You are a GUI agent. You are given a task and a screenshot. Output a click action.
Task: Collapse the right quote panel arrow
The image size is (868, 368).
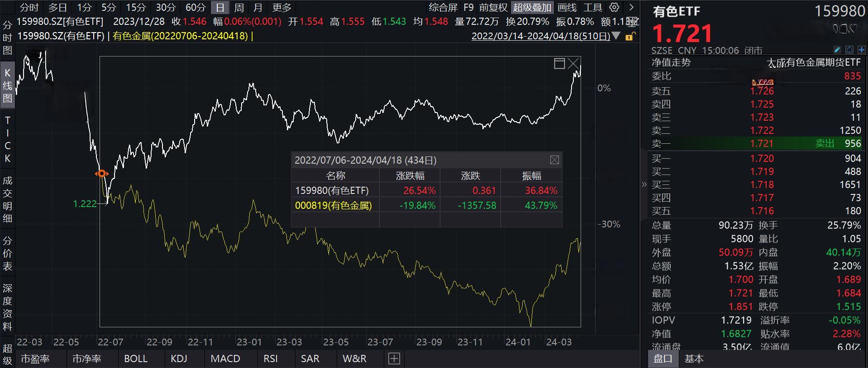[644, 184]
